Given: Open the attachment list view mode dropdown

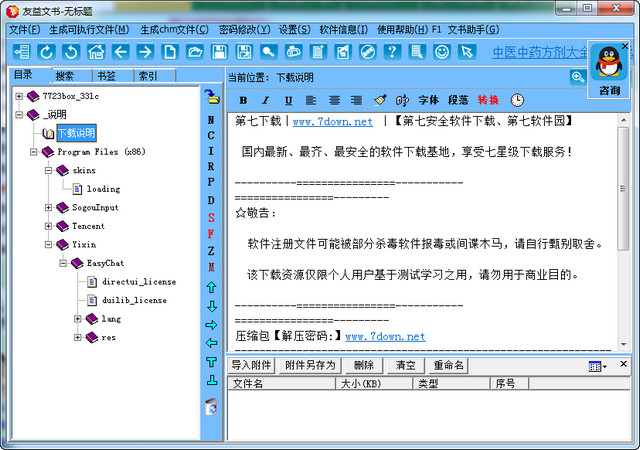Looking at the screenshot, I should [598, 366].
